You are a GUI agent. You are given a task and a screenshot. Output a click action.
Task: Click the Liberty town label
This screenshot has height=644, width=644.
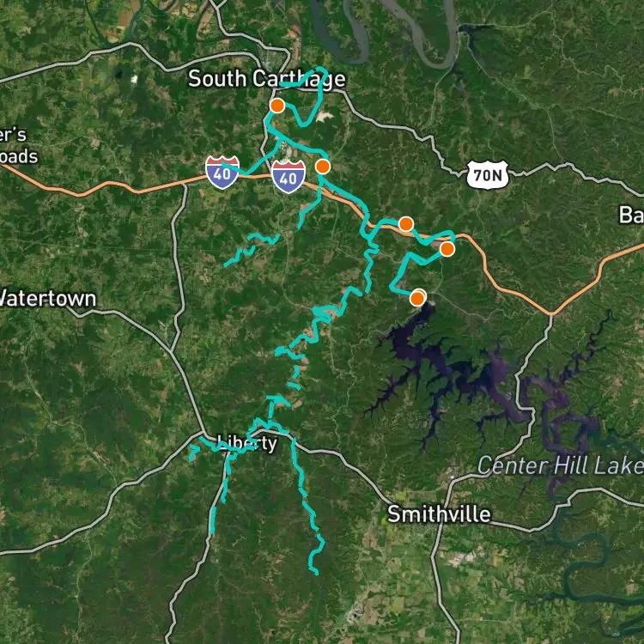coord(246,443)
